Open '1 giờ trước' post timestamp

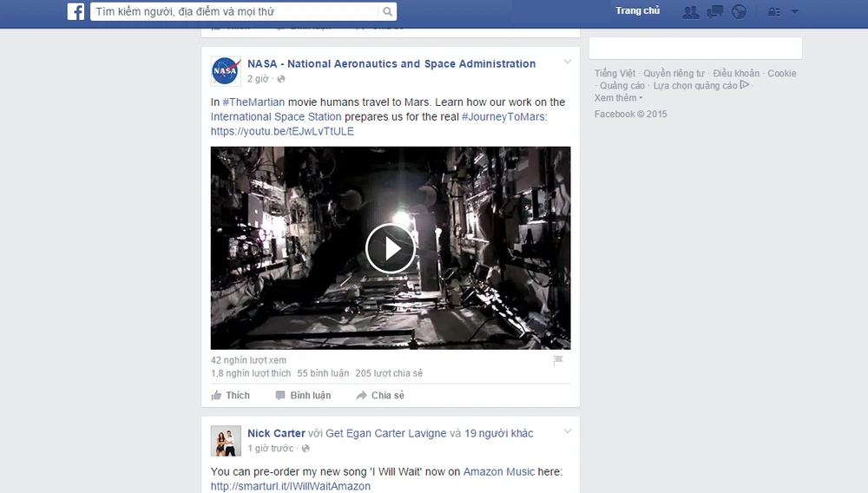(x=271, y=448)
